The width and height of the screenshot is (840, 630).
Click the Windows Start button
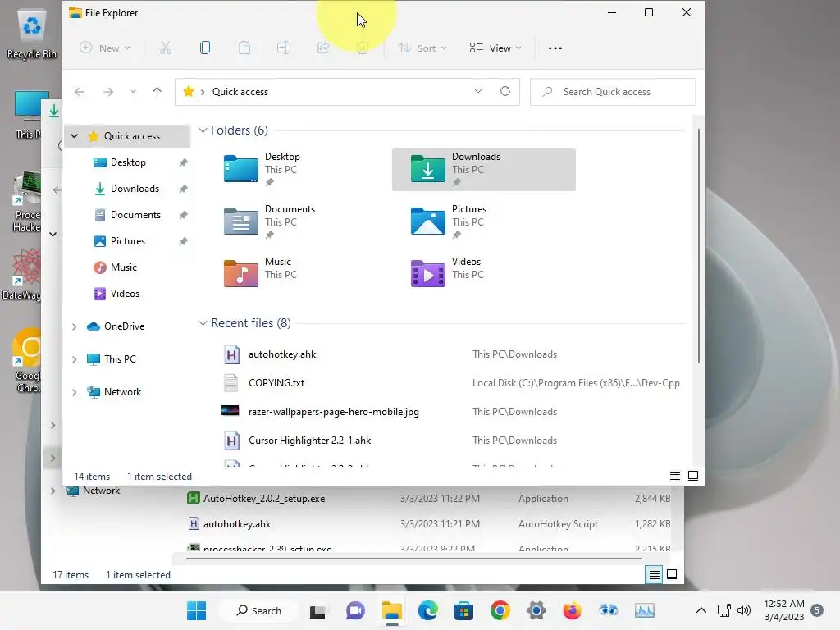click(196, 610)
